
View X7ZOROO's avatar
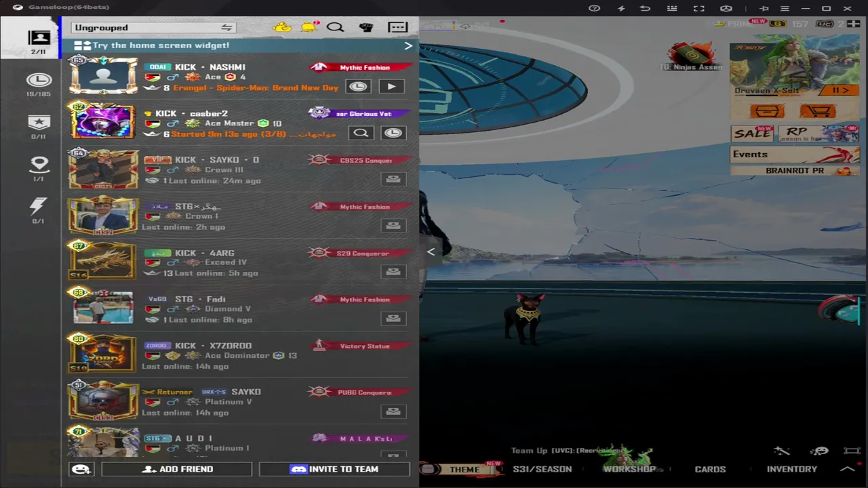(103, 354)
